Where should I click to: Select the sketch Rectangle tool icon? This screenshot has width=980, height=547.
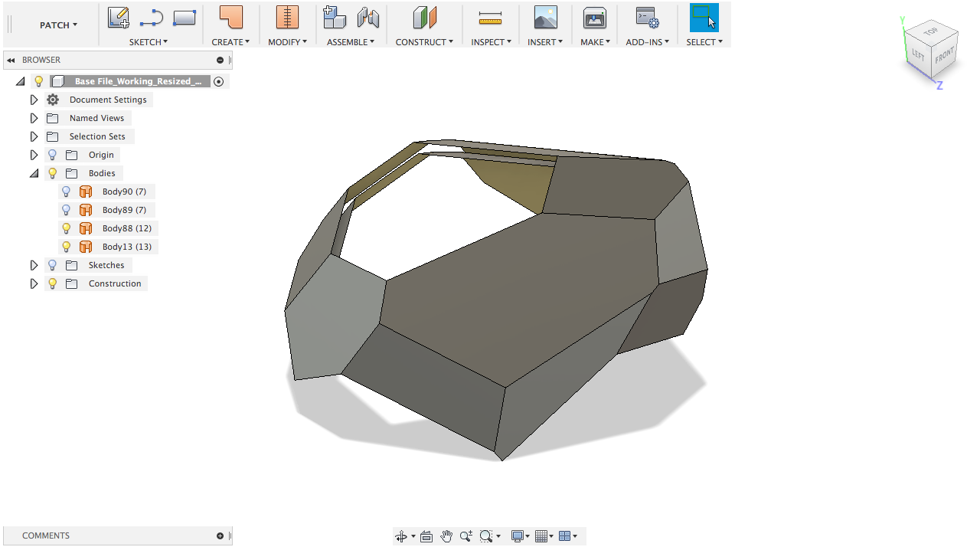point(185,17)
